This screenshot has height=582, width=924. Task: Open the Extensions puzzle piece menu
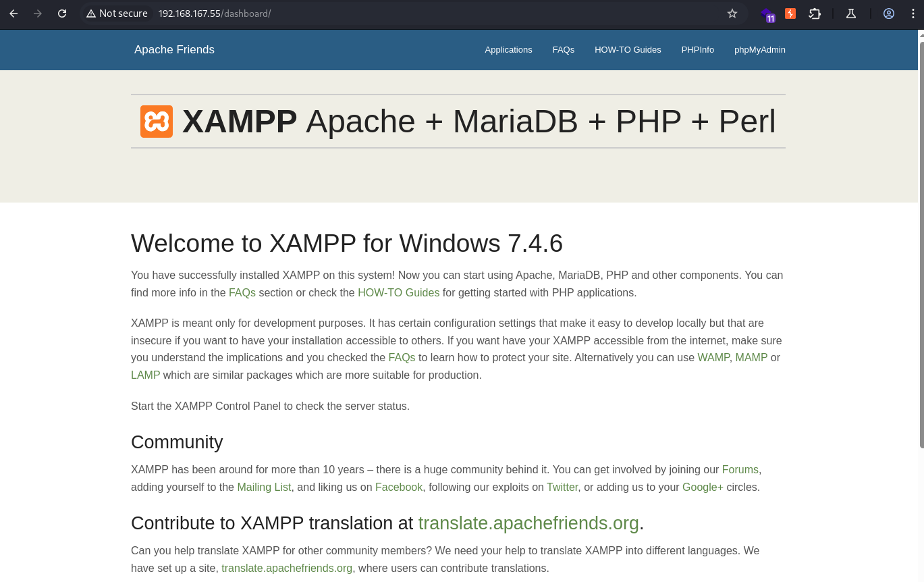coord(815,14)
